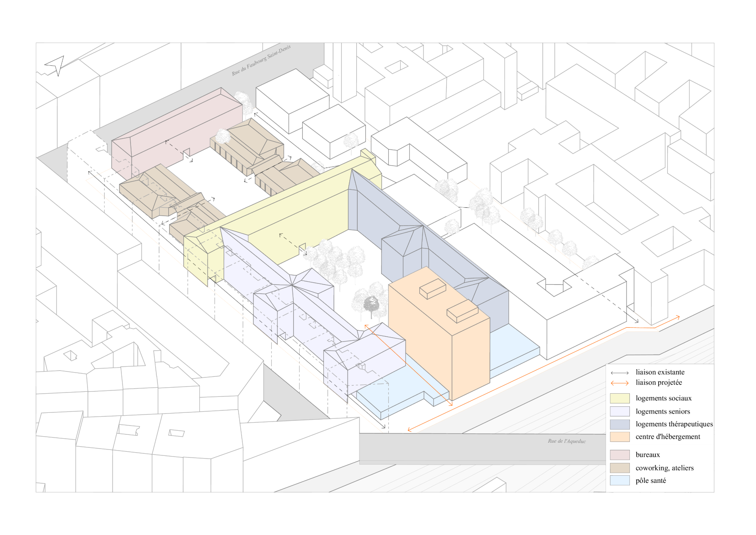The height and width of the screenshot is (535, 756).
Task: Click the blue-grey logements thérapeutiques legend swatch
Action: tap(620, 424)
